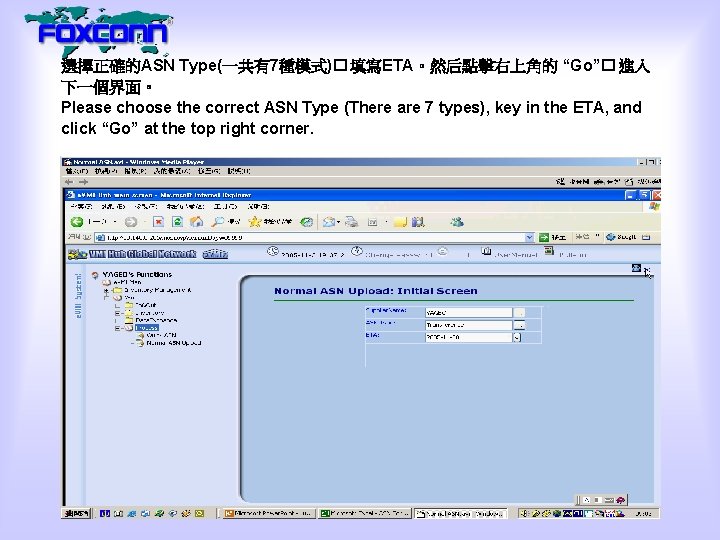Click the ASN Type input field
Viewport: 720px width, 540px height.
coord(468,325)
